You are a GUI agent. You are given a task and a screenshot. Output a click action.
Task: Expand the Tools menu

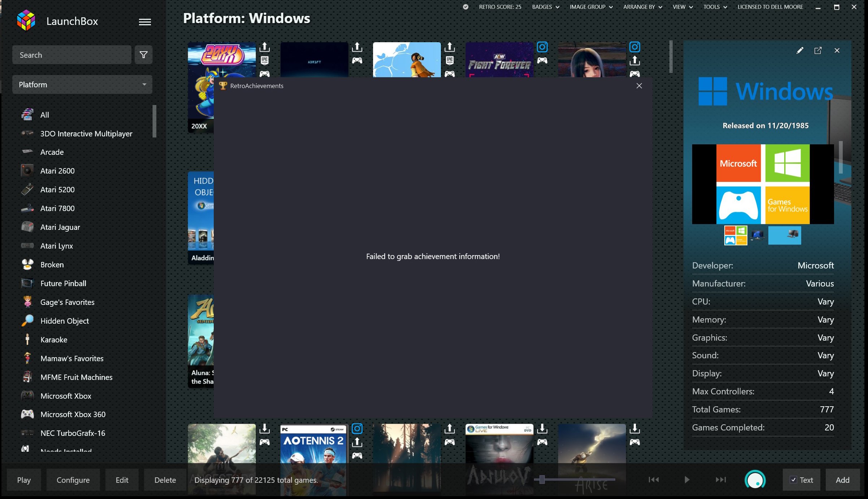point(715,7)
